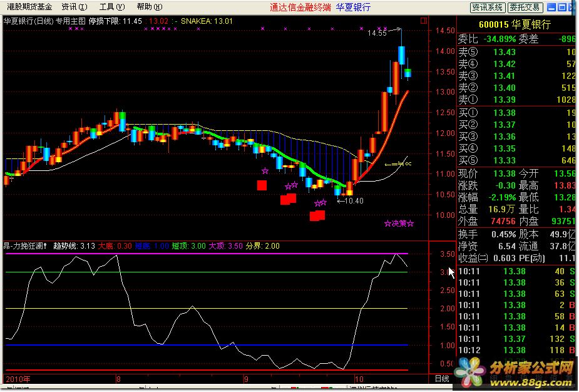
Task: Select the 买④ 13.35 bid row
Action: [517, 148]
